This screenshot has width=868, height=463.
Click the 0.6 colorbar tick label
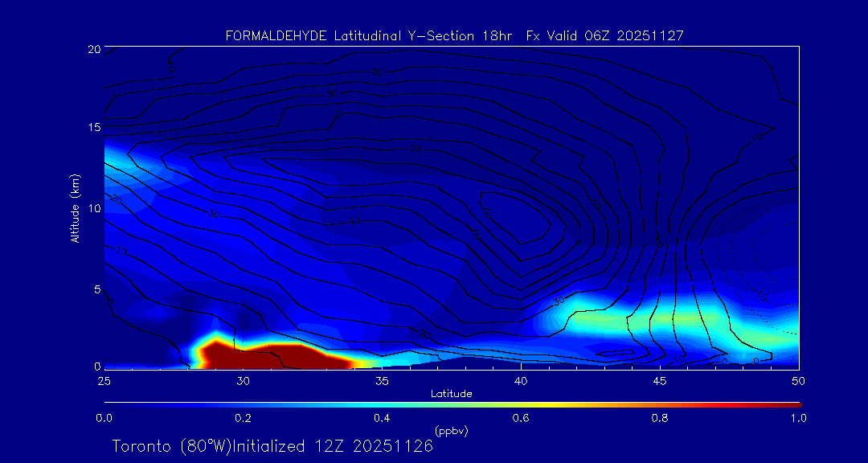click(521, 418)
